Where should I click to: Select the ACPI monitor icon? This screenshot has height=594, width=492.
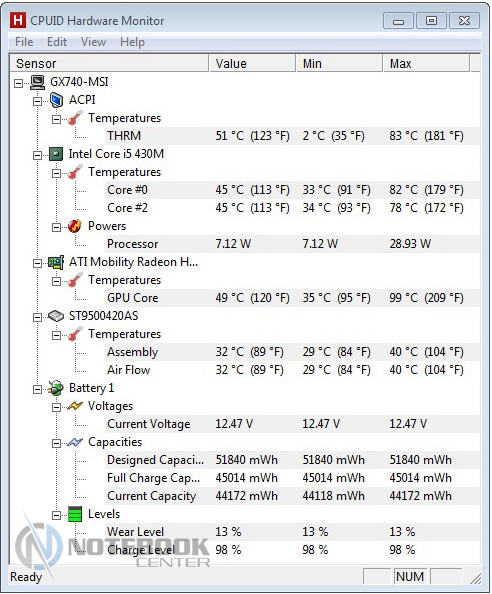[x=56, y=100]
